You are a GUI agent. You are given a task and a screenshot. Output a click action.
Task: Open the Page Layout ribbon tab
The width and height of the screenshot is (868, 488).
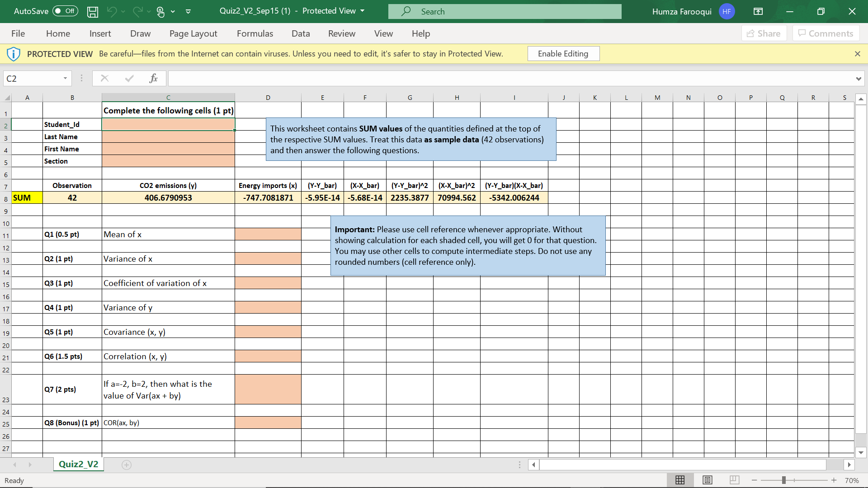coord(193,33)
